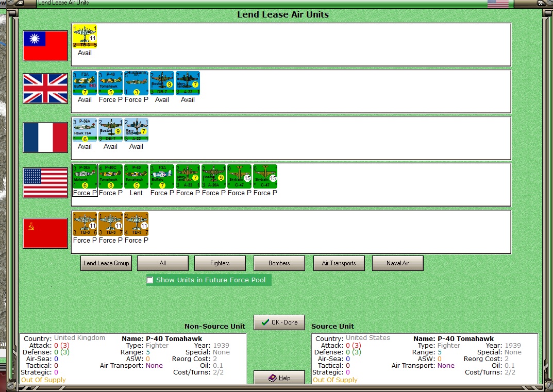Image resolution: width=553 pixels, height=392 pixels.
Task: Click the 'Lent' status label
Action: tap(136, 193)
